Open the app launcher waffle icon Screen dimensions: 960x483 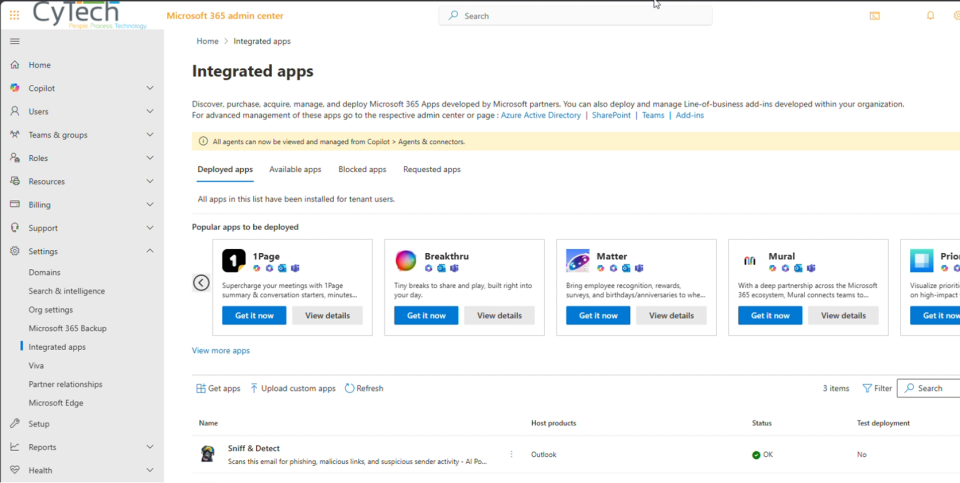(14, 15)
